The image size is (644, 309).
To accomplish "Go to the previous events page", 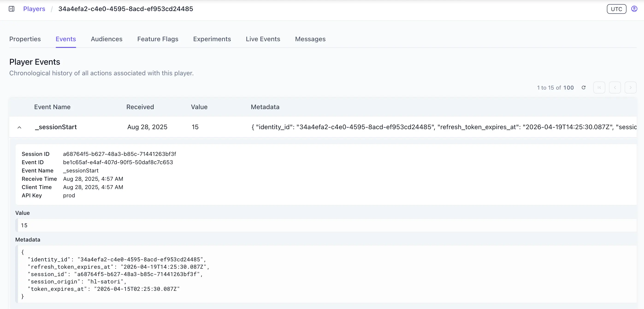I will coord(615,87).
